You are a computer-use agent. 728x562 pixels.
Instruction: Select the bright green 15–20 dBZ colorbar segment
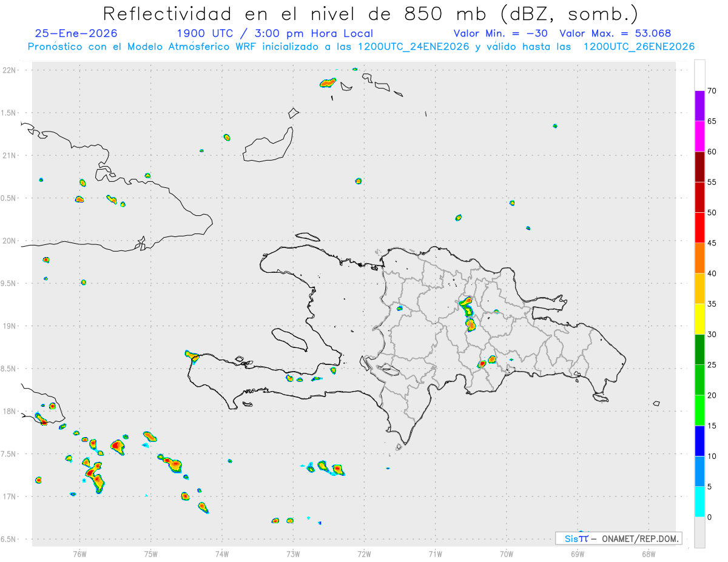click(699, 410)
